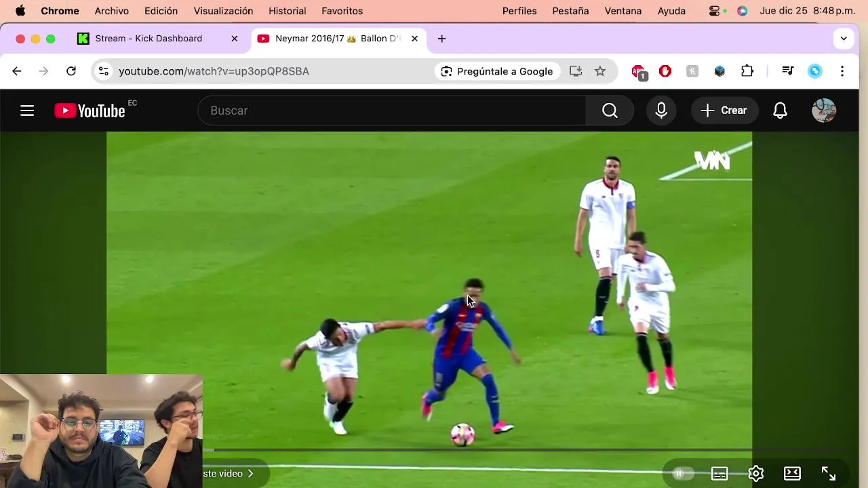Toggle subtitles in video player
This screenshot has height=488, width=868.
(719, 474)
